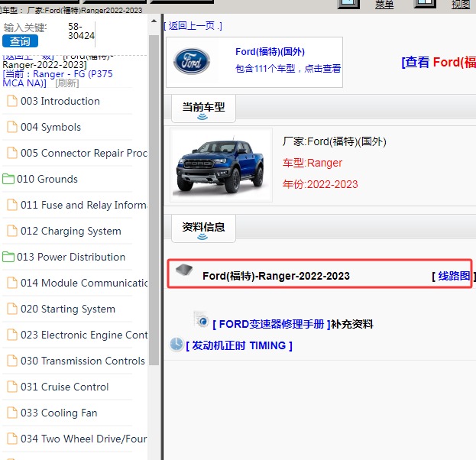Open the 033 Cooling Fan document icon

[x=12, y=413]
